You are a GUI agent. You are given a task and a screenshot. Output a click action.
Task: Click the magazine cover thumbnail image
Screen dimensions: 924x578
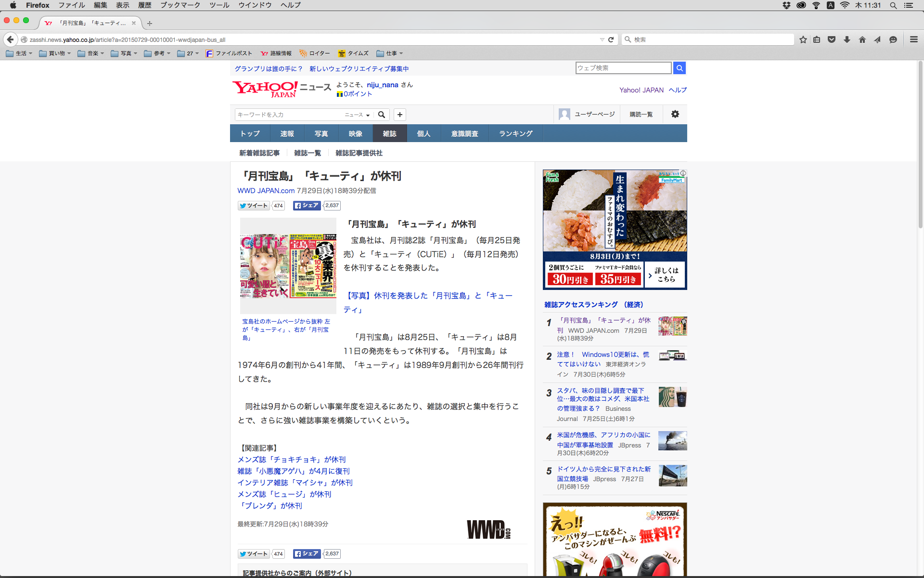pyautogui.click(x=288, y=266)
